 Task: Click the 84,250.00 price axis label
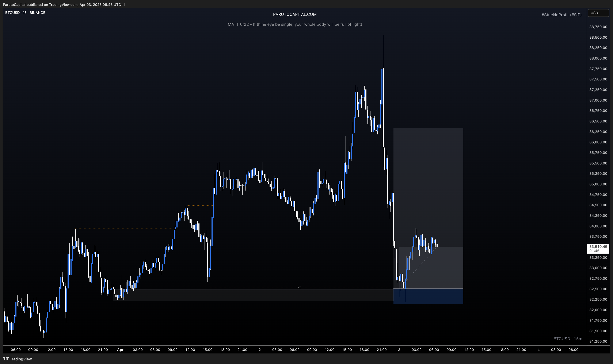(598, 215)
